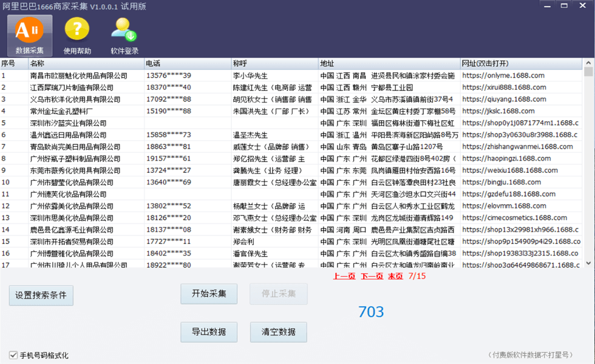Close the application window
The width and height of the screenshot is (595, 364).
click(x=582, y=6)
